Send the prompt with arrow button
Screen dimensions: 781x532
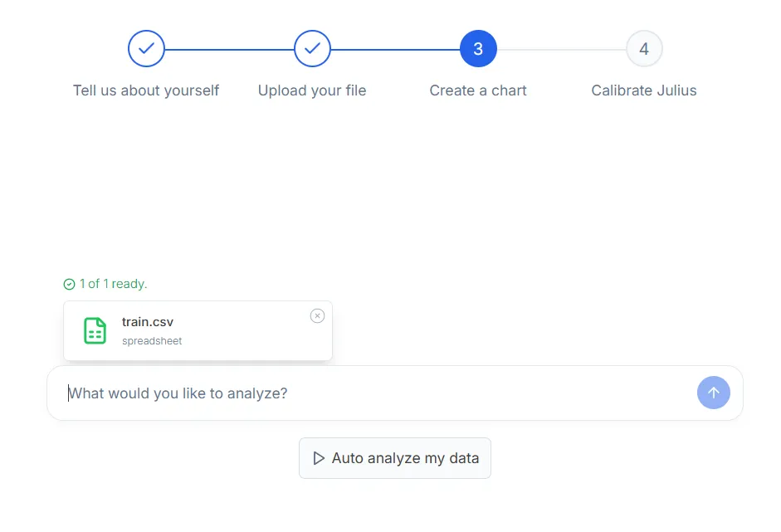(x=713, y=393)
